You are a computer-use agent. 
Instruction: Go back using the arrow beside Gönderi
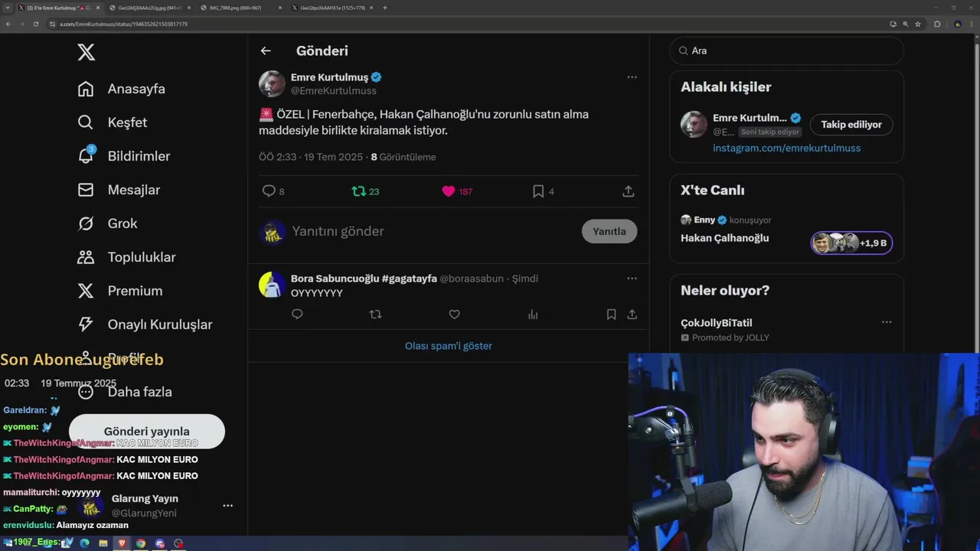[x=266, y=51]
